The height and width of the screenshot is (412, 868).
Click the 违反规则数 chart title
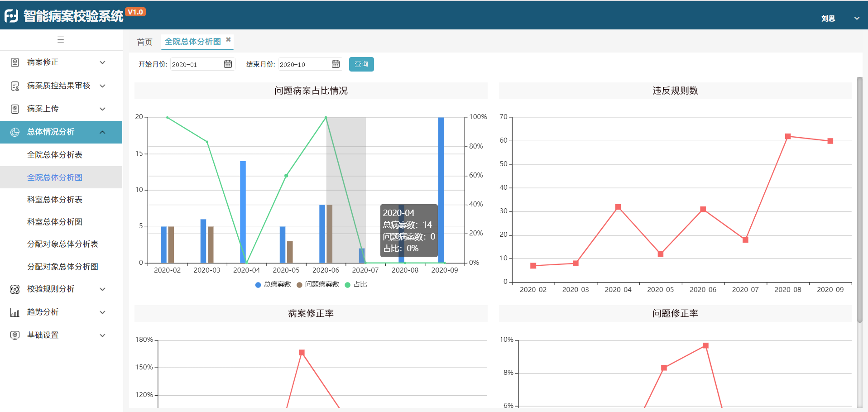[x=675, y=91]
